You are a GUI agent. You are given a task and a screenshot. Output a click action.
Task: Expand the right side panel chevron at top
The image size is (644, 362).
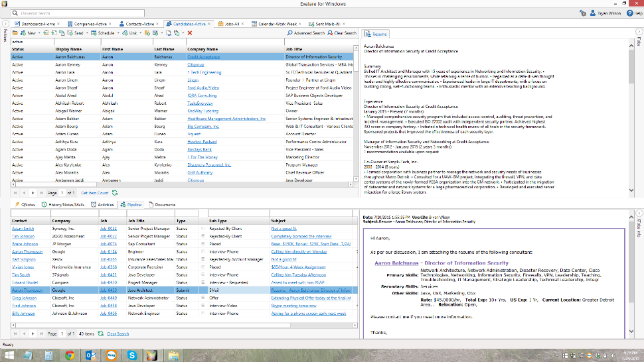pos(639,32)
